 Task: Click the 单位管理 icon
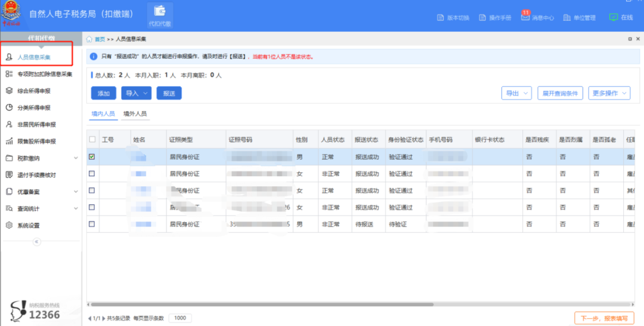click(x=566, y=18)
